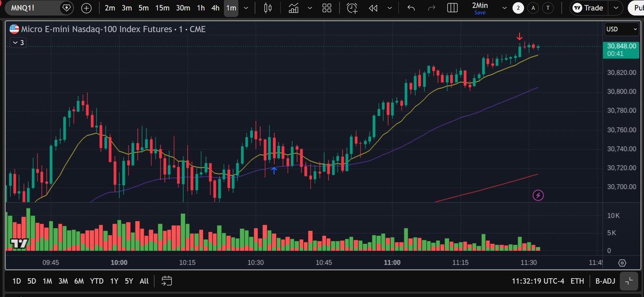
Task: Click the TradingView logo on the chart
Action: [x=19, y=243]
